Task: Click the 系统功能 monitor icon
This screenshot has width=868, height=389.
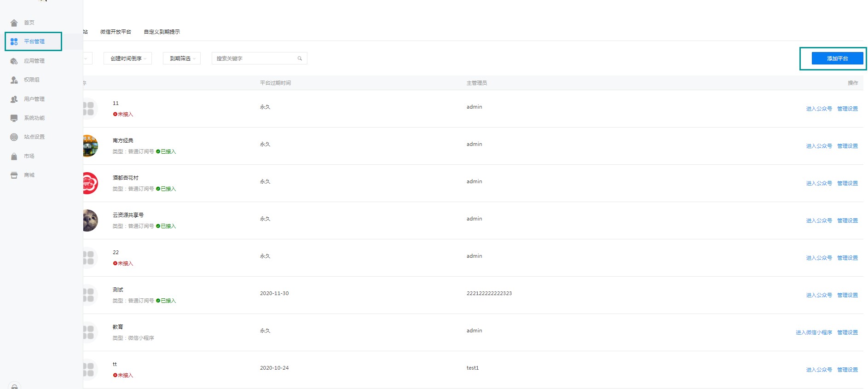Action: coord(14,118)
